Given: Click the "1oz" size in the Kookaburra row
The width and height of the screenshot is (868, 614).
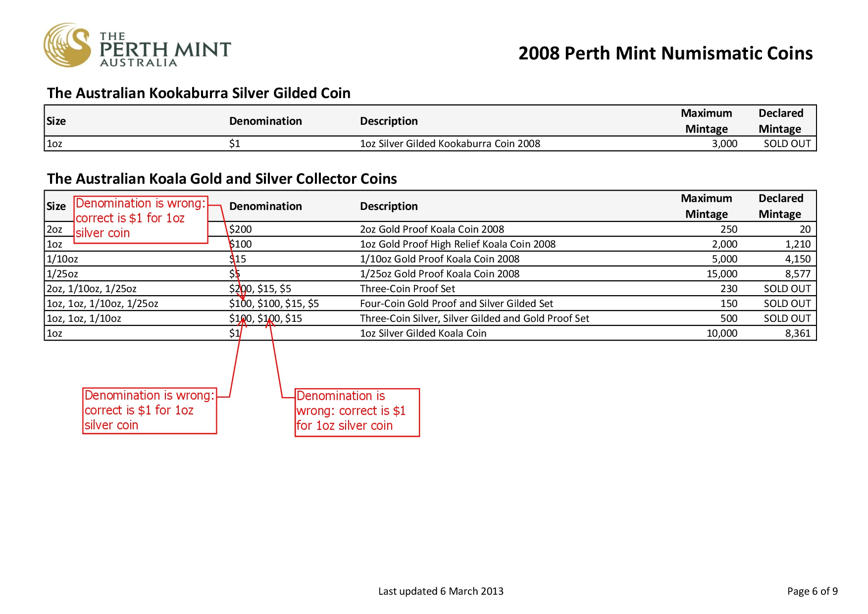Looking at the screenshot, I should [54, 144].
